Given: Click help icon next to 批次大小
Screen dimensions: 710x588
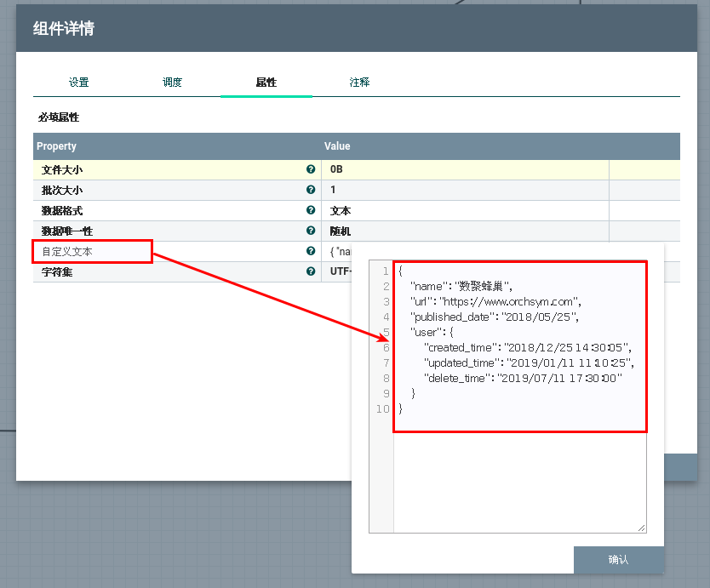Looking at the screenshot, I should tap(311, 191).
